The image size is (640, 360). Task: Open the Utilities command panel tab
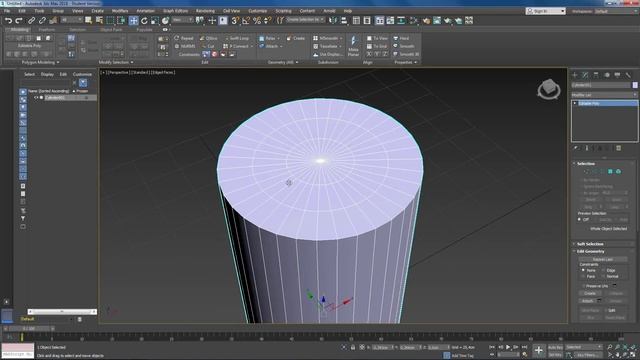628,75
